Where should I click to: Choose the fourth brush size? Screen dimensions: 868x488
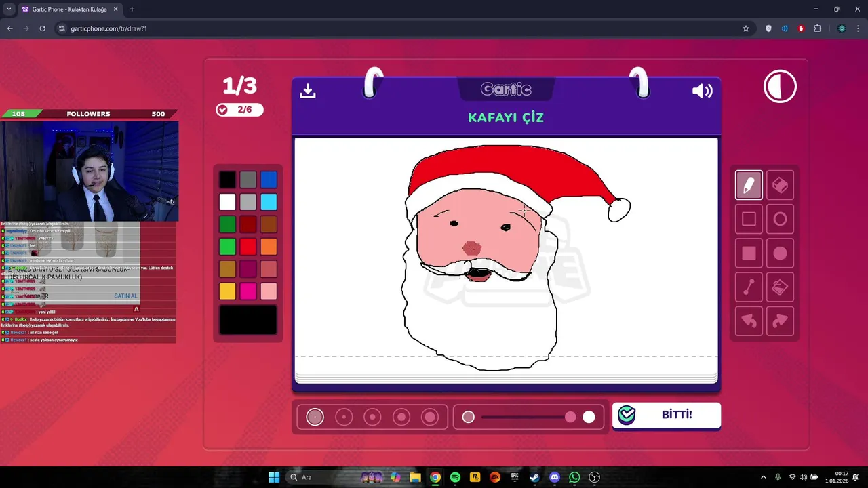click(401, 417)
